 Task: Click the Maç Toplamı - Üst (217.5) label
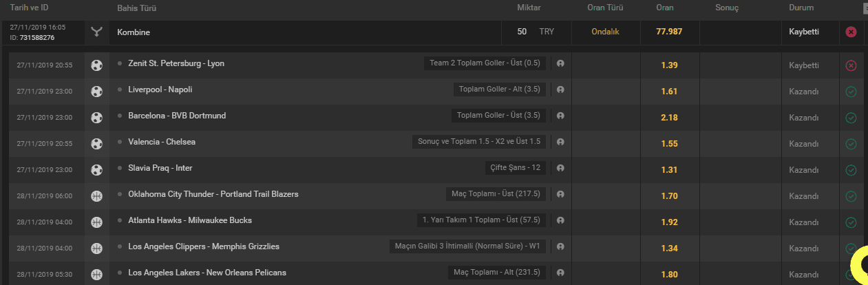coord(496,194)
